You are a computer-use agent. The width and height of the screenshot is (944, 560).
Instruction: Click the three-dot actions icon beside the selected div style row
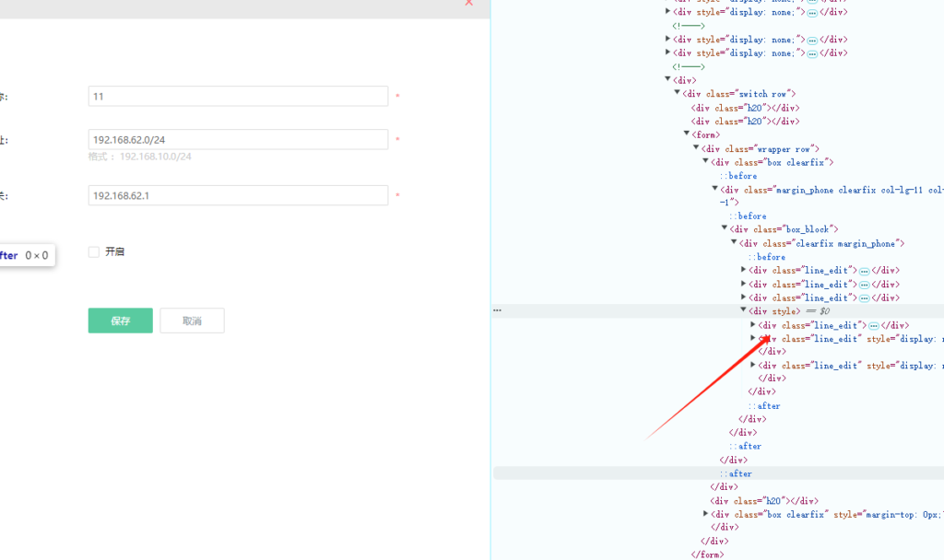pos(497,310)
